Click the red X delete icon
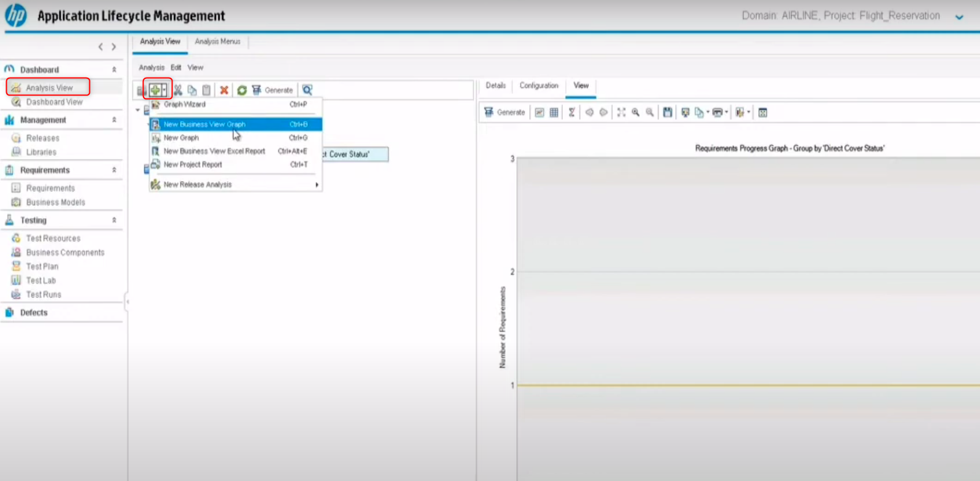Screen dimensions: 980x481 click(x=224, y=90)
